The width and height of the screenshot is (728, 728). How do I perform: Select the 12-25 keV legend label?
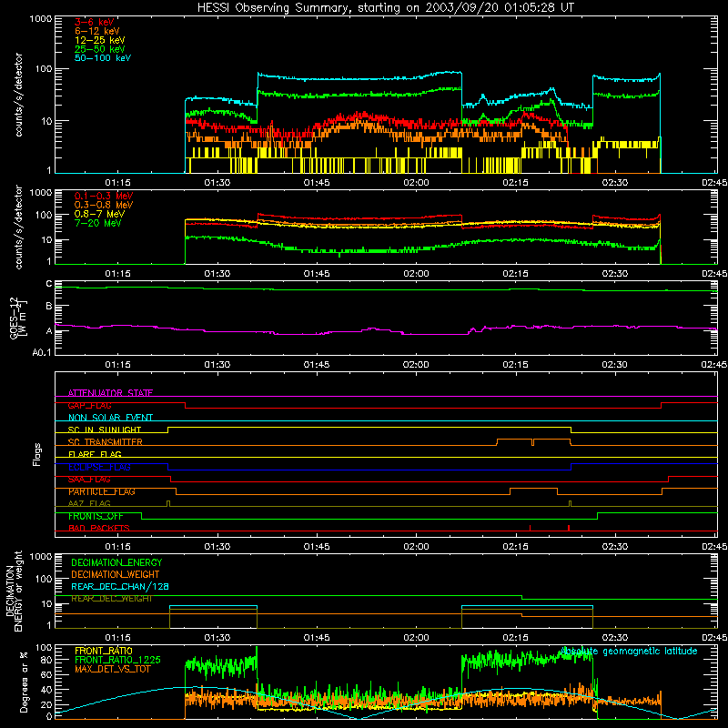point(100,40)
